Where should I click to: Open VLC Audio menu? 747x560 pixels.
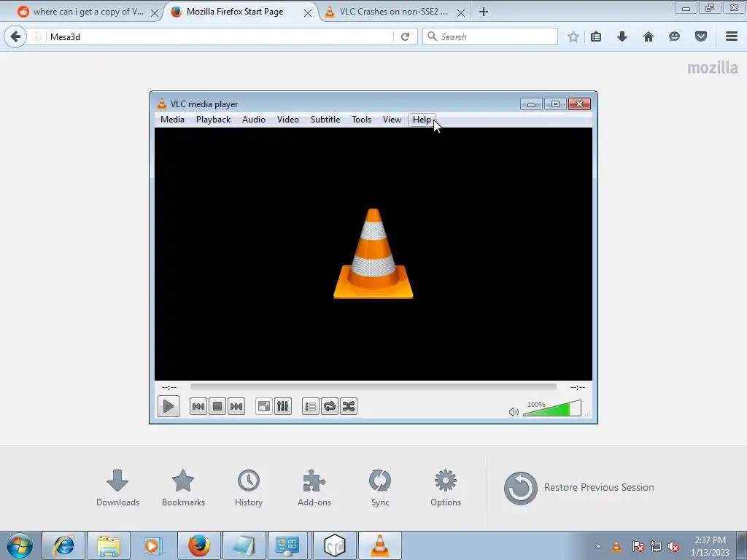coord(253,120)
